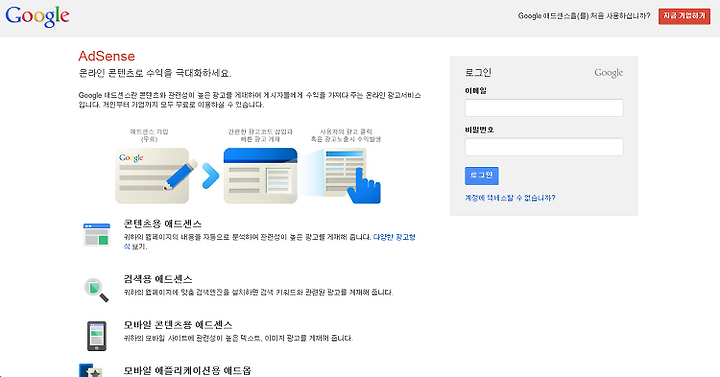720x377 pixels.
Task: Click the 로그인 heading in login box
Action: [478, 73]
